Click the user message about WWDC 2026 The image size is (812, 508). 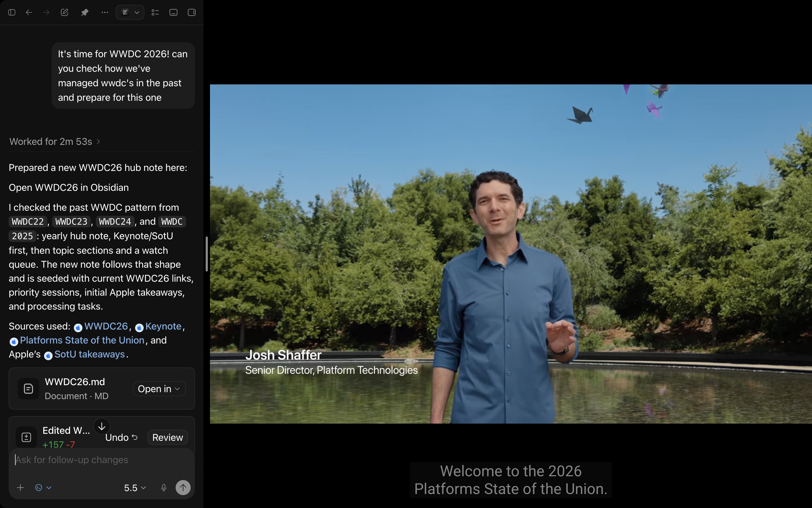coord(123,76)
